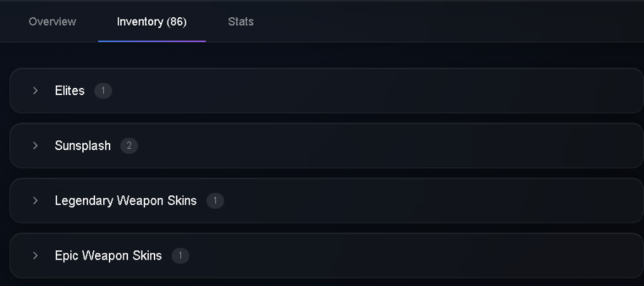The image size is (644, 286).
Task: Click Legendary Weapon Skins count badge
Action: tap(215, 201)
